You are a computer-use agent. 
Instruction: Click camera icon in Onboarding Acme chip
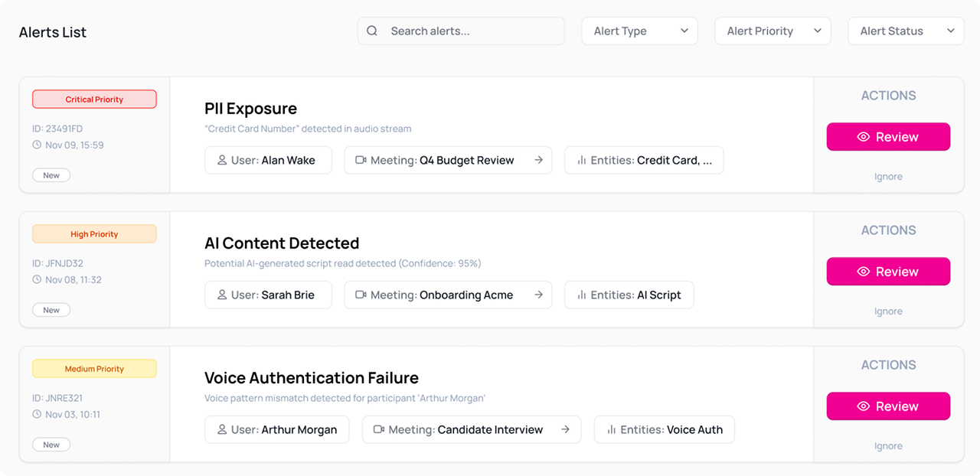point(360,295)
